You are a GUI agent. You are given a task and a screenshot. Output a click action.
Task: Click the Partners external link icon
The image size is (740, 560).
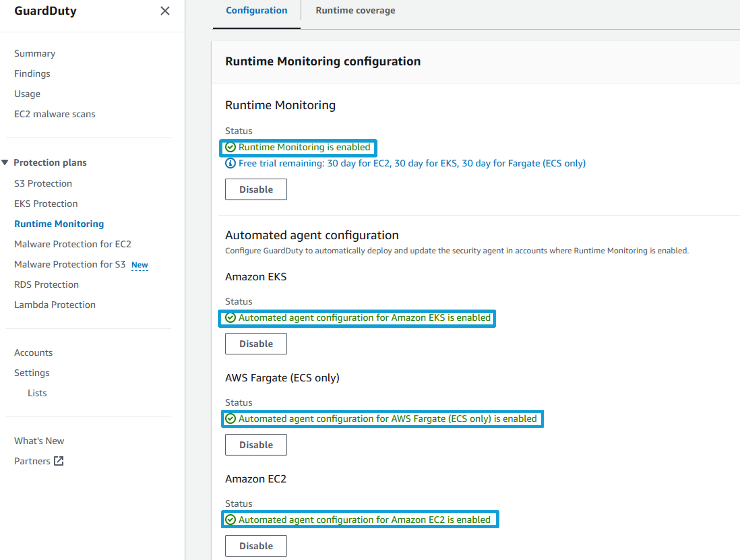click(x=59, y=461)
